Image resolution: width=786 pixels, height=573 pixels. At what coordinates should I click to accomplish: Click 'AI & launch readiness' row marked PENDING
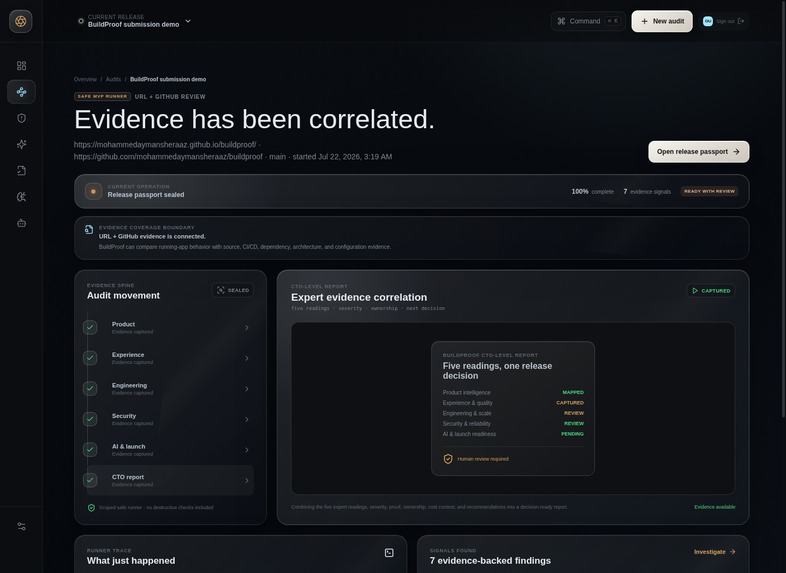pos(513,434)
